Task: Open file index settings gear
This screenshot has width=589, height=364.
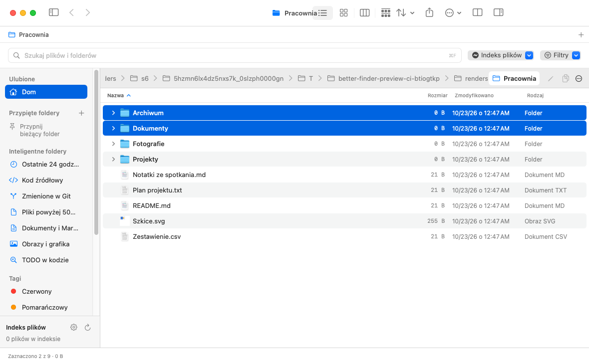Action: (74, 327)
